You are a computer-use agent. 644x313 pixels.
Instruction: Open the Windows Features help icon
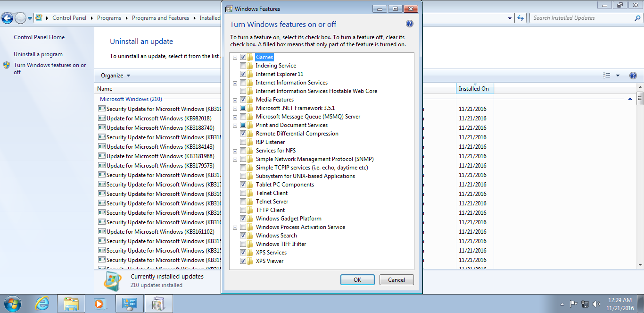(409, 24)
